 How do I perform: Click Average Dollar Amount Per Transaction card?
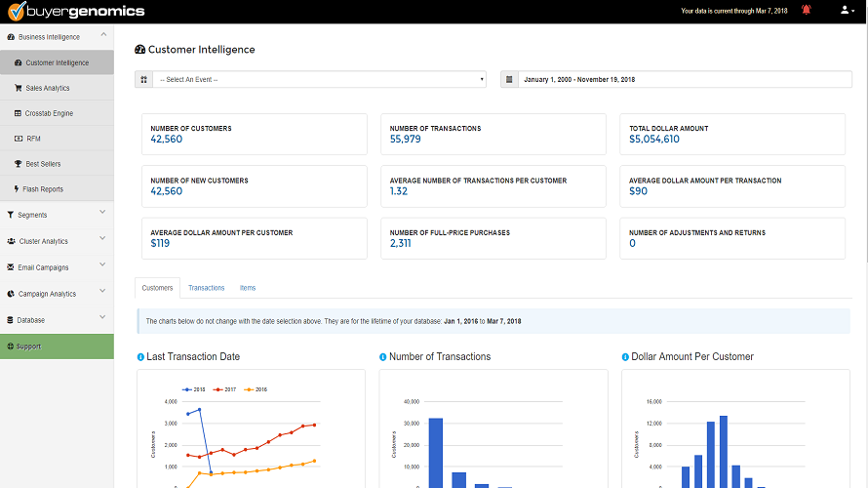pos(732,186)
